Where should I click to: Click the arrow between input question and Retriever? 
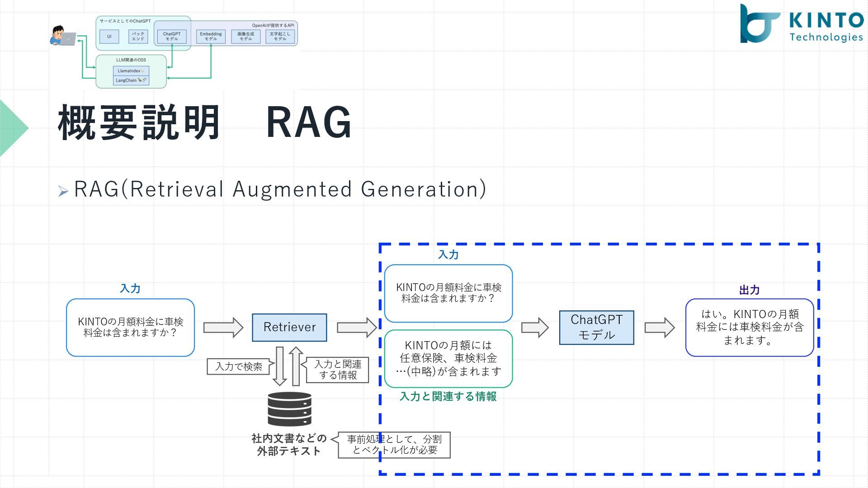223,327
